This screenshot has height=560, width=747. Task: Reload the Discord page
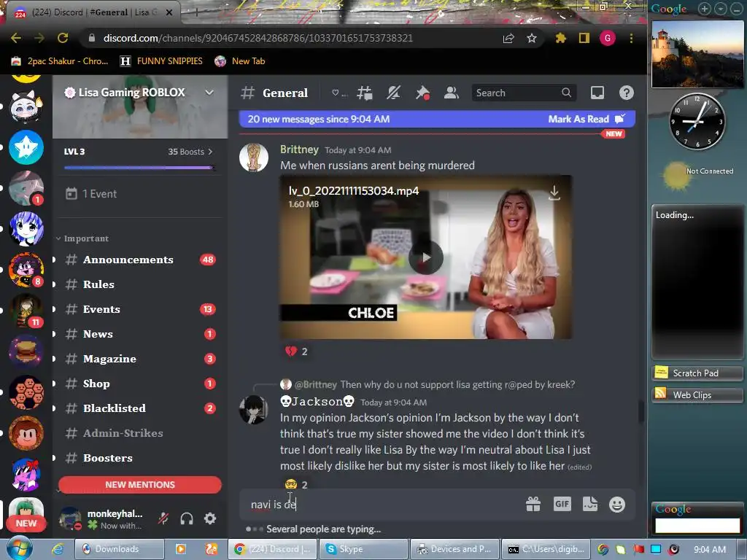pos(63,38)
